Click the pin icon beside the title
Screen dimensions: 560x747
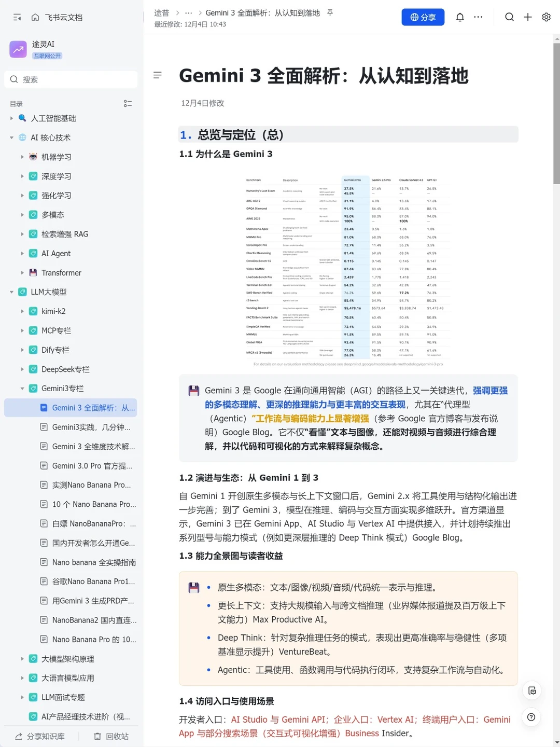tap(330, 13)
